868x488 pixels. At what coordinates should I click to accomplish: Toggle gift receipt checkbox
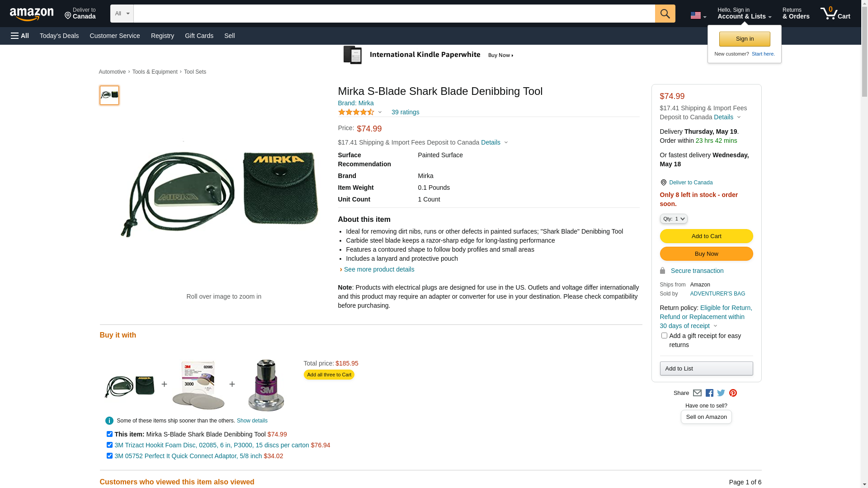pyautogui.click(x=664, y=336)
